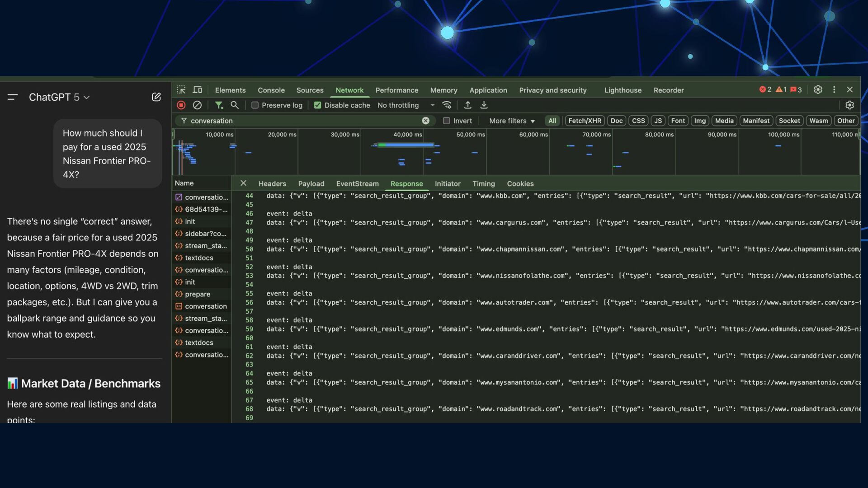This screenshot has height=488, width=868.
Task: Click the red errors count badge
Action: 765,90
